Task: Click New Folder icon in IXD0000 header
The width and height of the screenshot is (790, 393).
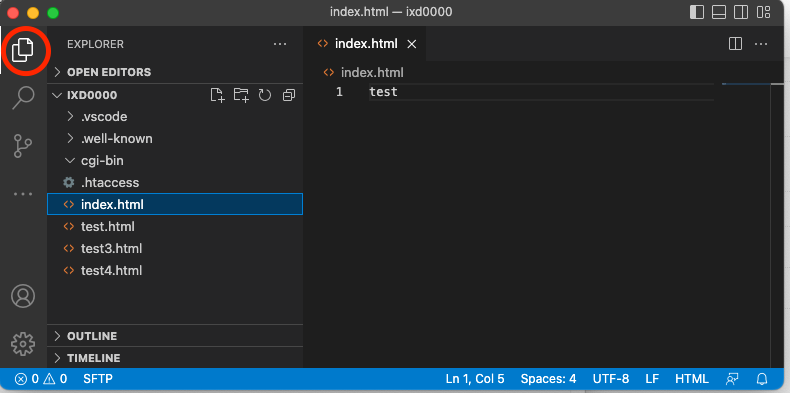Action: point(241,95)
